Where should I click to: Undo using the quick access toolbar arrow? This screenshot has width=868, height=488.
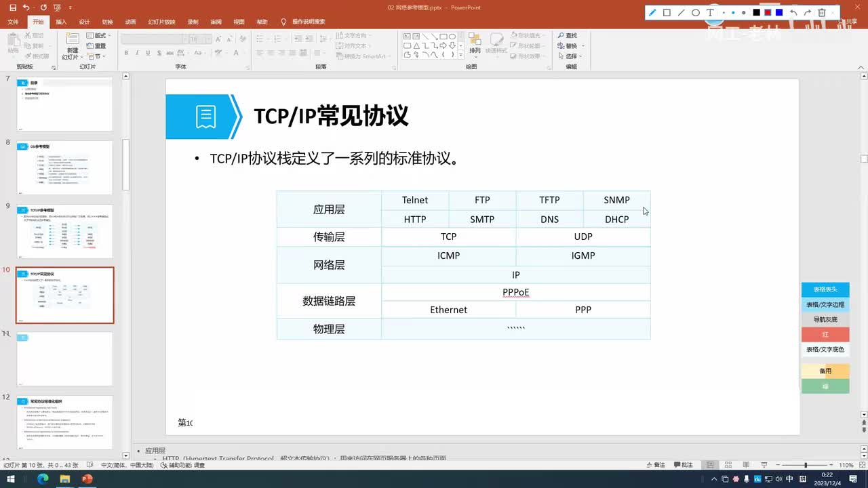coord(26,7)
